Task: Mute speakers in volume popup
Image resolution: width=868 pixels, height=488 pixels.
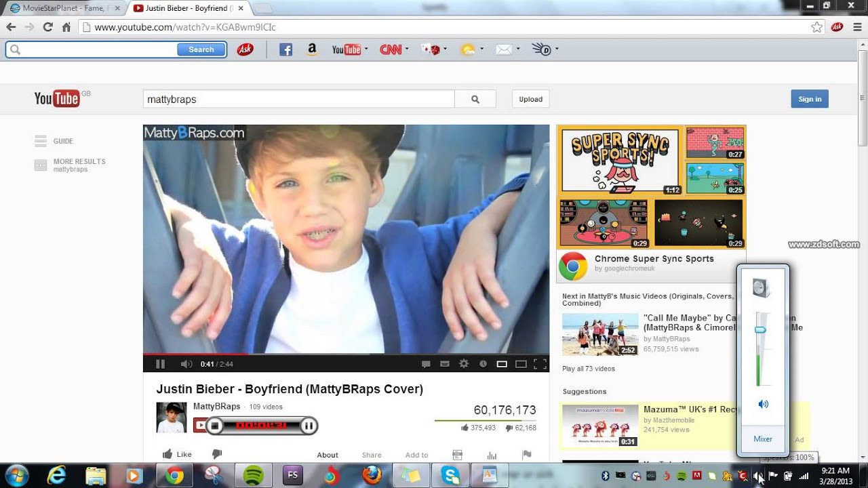Action: [763, 404]
